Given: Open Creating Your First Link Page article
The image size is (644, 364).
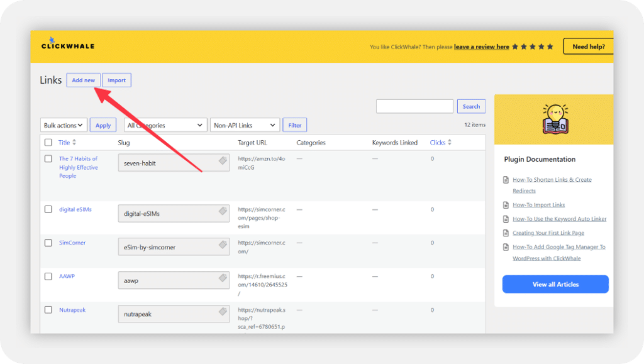Looking at the screenshot, I should pyautogui.click(x=548, y=233).
